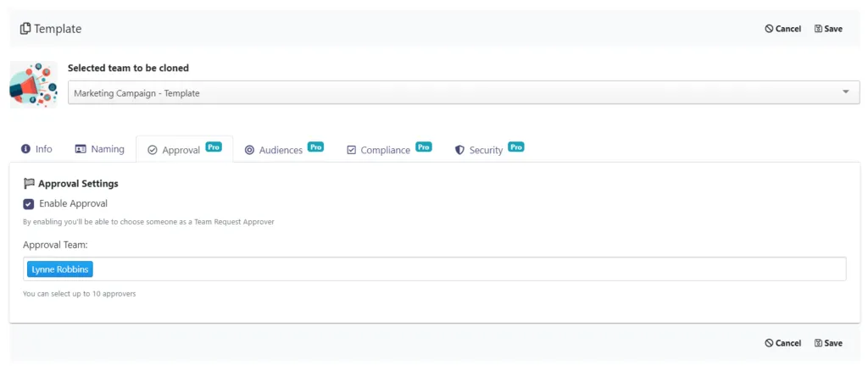
Task: Uncheck the Enable Approval checkbox
Action: tap(28, 204)
